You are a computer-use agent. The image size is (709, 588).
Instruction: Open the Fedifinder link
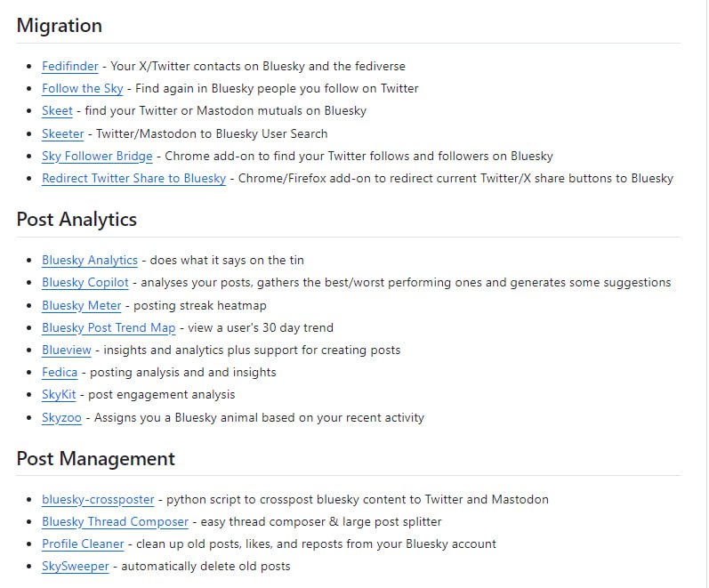pyautogui.click(x=69, y=66)
